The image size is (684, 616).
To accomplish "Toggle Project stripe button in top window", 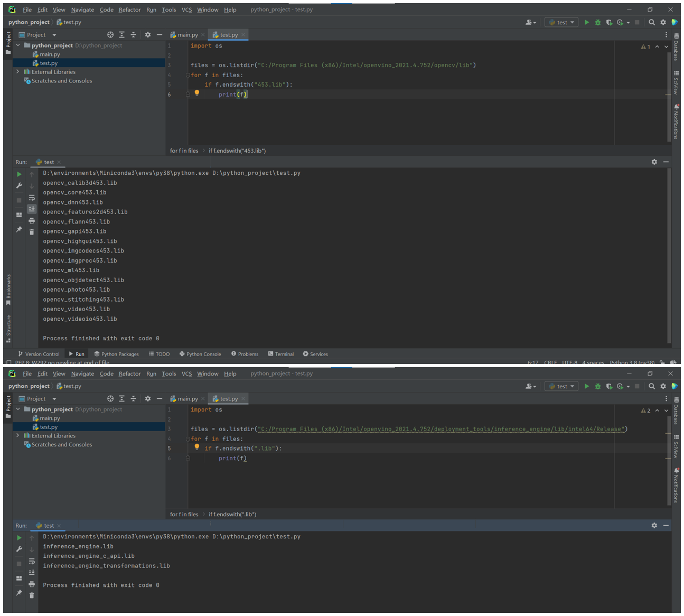I will point(8,43).
